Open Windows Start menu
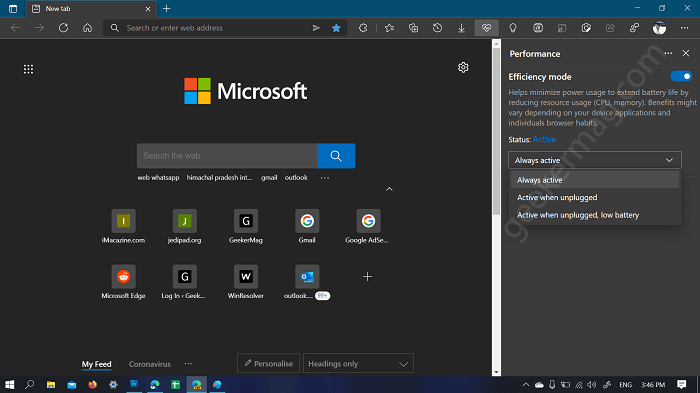 [9, 385]
